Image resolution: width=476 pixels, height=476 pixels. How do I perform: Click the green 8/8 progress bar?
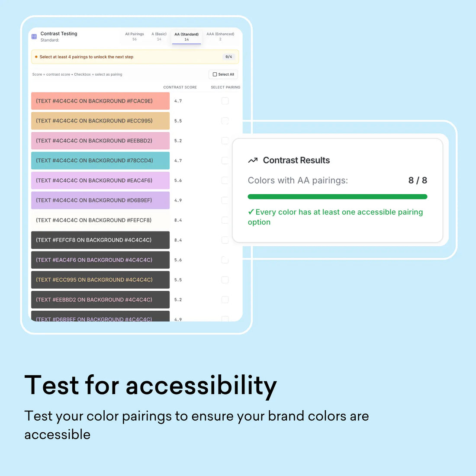coord(337,196)
